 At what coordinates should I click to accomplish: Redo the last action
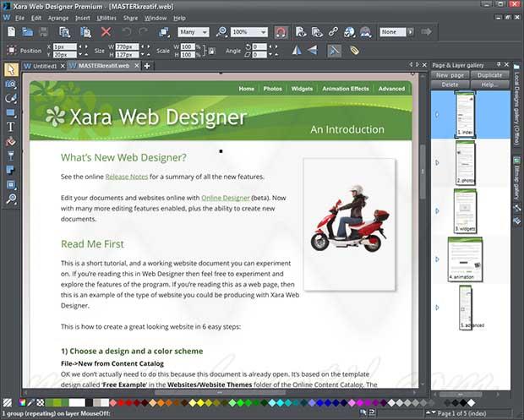pos(143,32)
